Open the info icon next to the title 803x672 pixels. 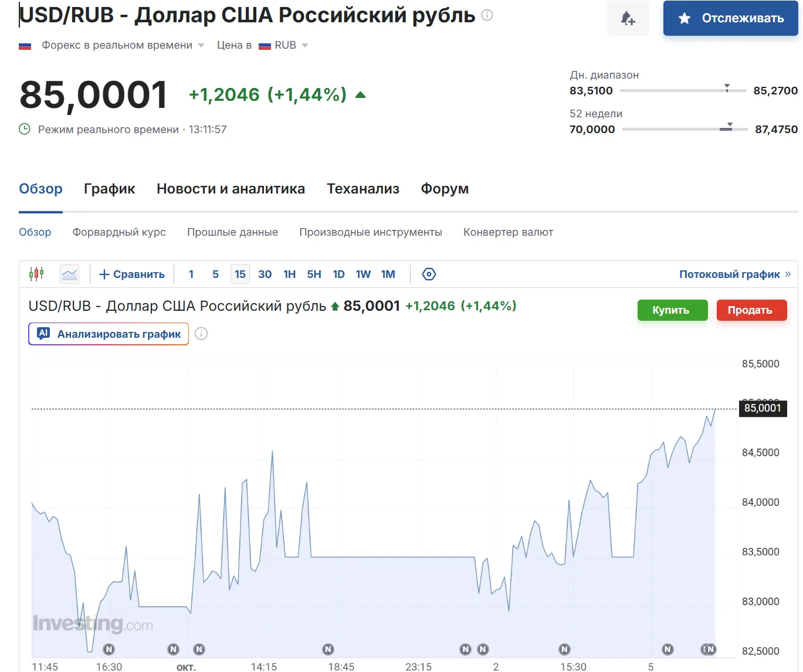pos(487,15)
